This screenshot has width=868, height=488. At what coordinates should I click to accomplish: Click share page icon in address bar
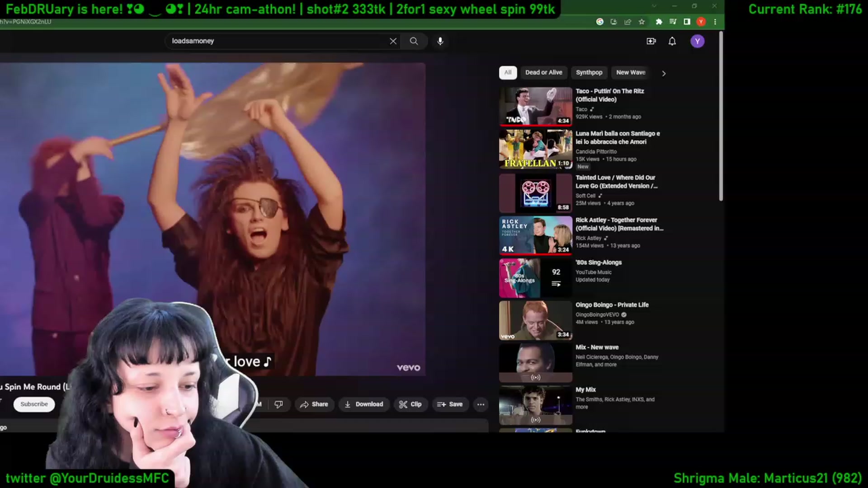pyautogui.click(x=627, y=22)
